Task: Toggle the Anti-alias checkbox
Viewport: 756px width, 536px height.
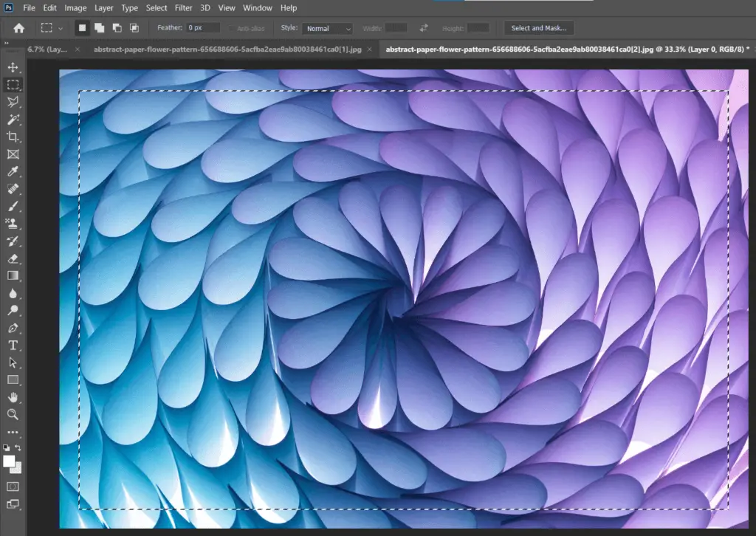Action: click(231, 29)
